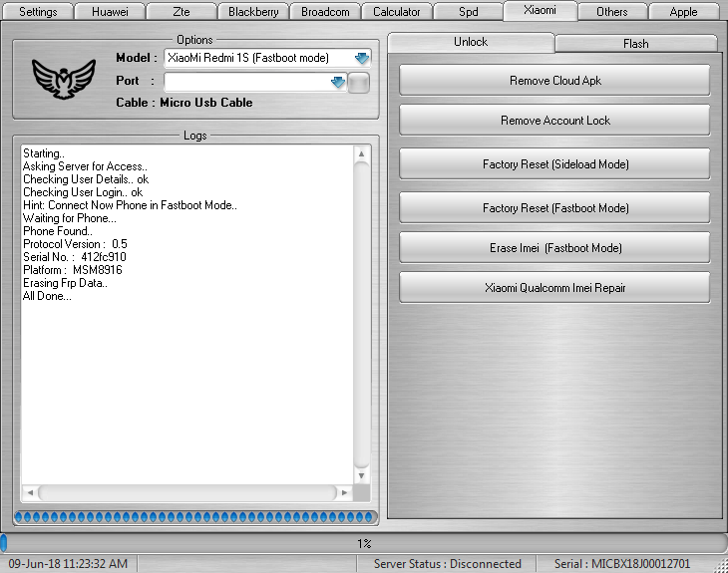Click the date and time status entry

coord(68,564)
